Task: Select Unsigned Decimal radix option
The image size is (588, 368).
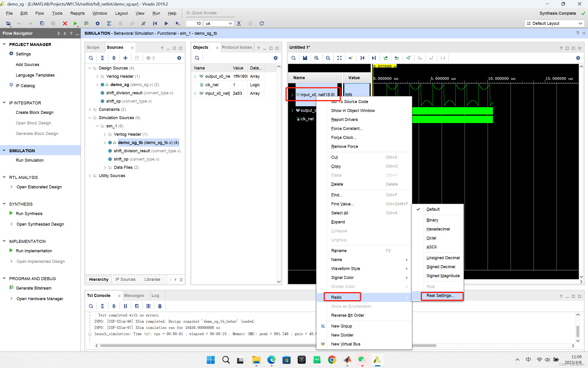Action: (443, 258)
